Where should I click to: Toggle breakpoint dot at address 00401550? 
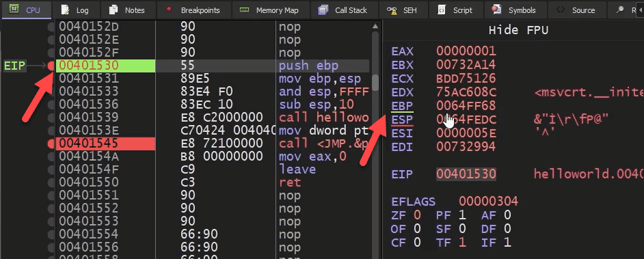pyautogui.click(x=51, y=182)
